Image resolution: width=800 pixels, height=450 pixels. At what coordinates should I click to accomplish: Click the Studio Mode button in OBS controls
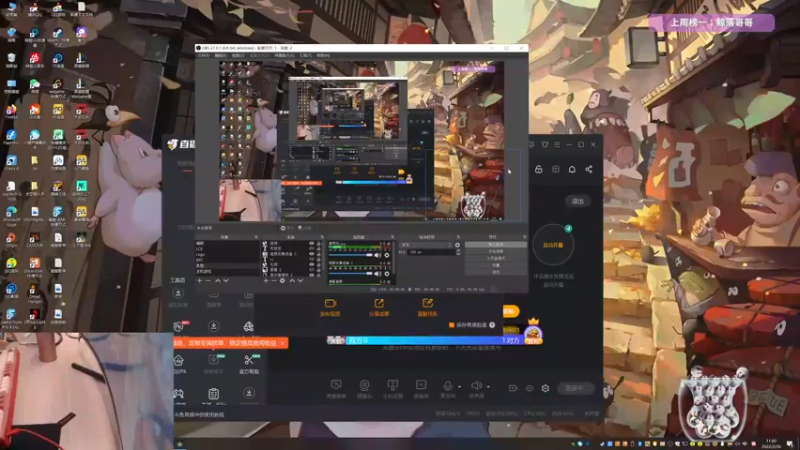click(495, 258)
